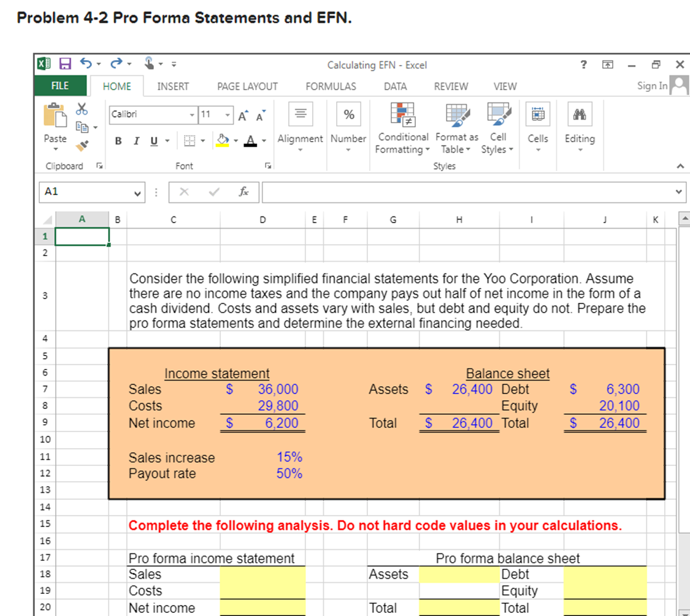Switch to the FORMULAS ribbon tab
Viewport: 690px width, 616px height.
coord(331,86)
